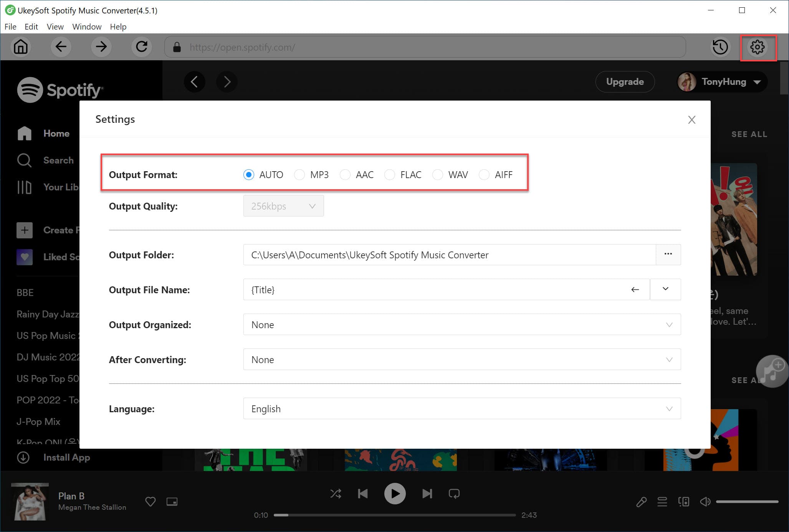Click the browse Output Folder button
This screenshot has height=532, width=789.
pos(667,254)
